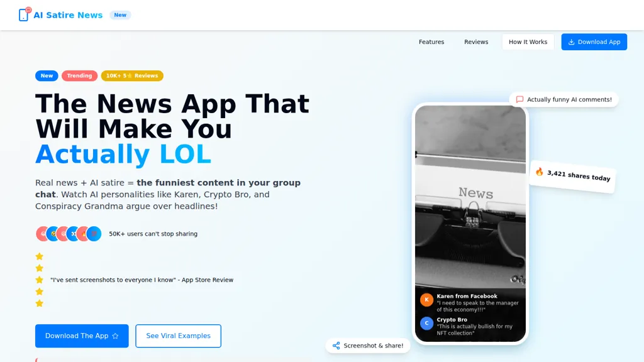The image size is (644, 362).
Task: Click the red Trending pill tag
Action: click(x=79, y=75)
